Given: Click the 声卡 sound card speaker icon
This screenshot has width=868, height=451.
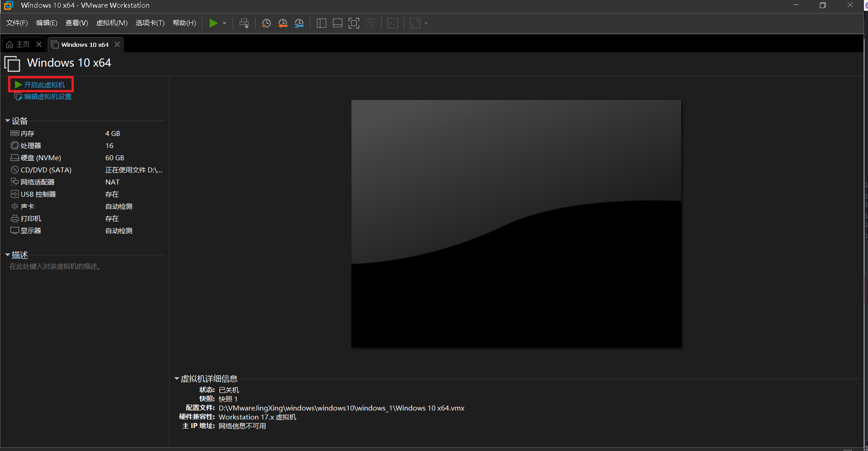Looking at the screenshot, I should coord(15,206).
